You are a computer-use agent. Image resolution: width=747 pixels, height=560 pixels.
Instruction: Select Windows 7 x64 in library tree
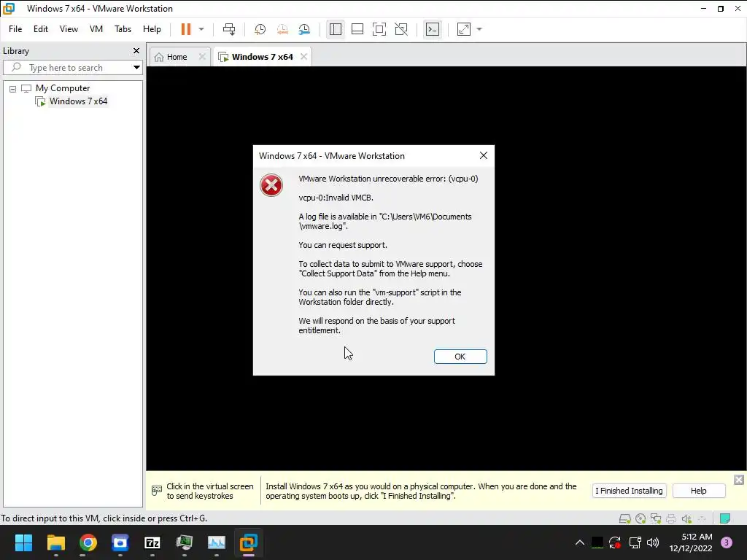point(78,101)
